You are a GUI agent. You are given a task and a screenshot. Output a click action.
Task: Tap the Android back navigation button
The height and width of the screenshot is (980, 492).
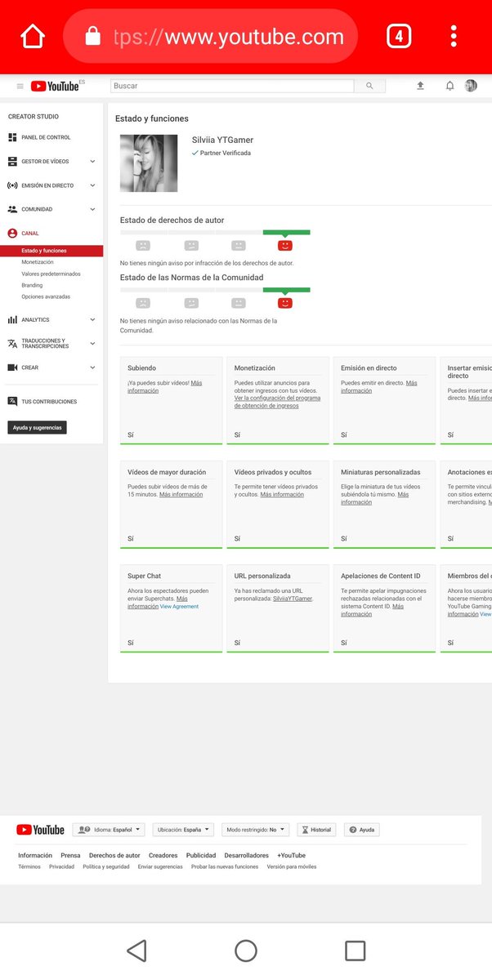(136, 951)
